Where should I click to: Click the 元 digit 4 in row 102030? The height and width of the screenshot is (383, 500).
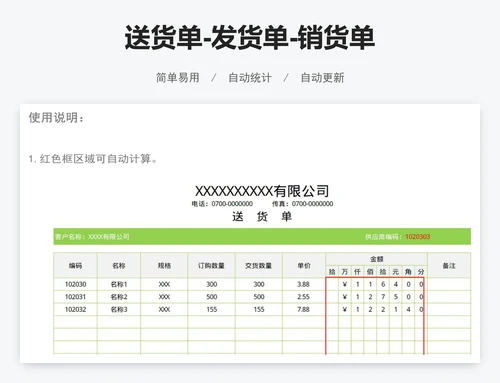(x=396, y=284)
